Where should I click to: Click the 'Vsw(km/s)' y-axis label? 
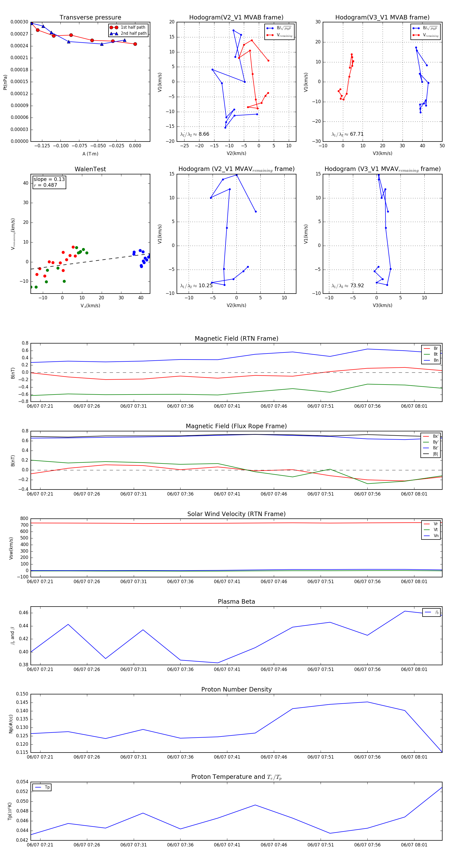[11, 548]
